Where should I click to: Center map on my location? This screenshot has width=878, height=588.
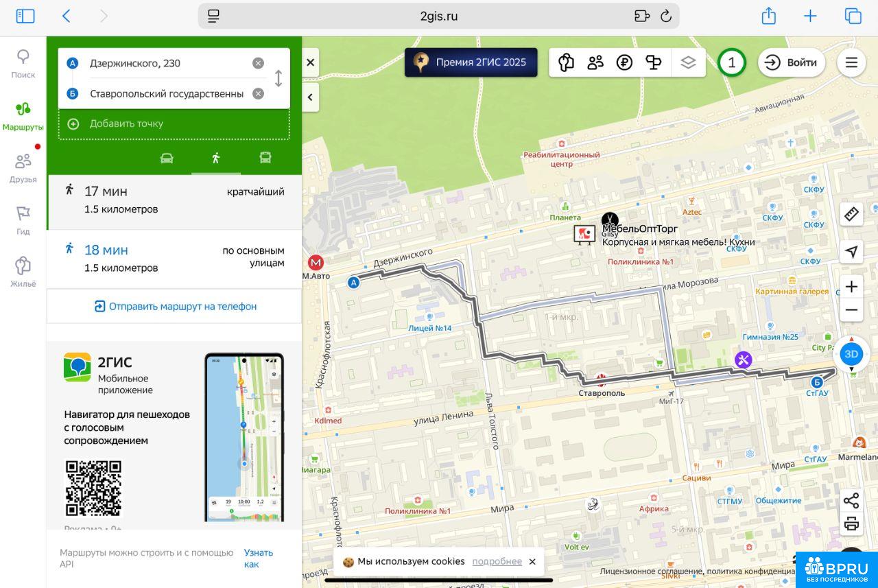(x=851, y=252)
